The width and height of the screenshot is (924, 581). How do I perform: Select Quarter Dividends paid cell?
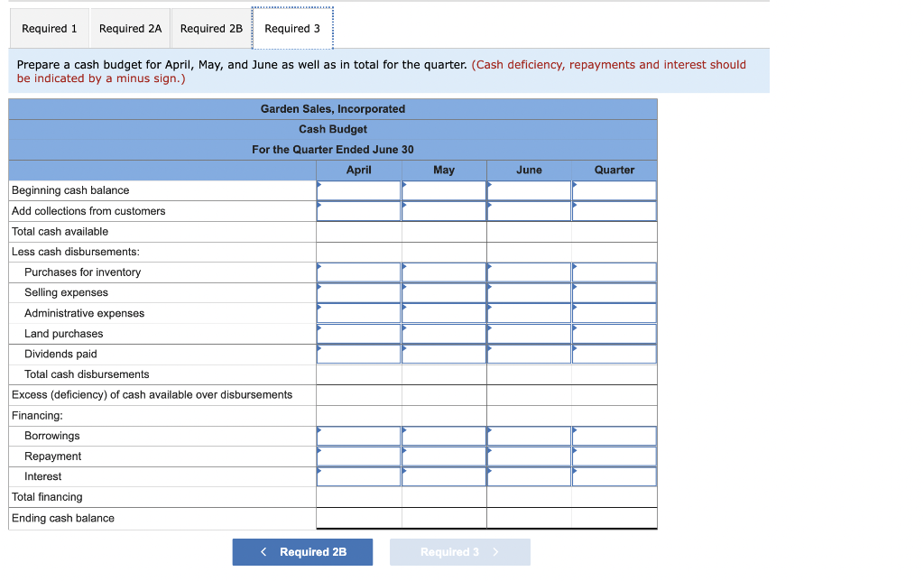pyautogui.click(x=614, y=355)
